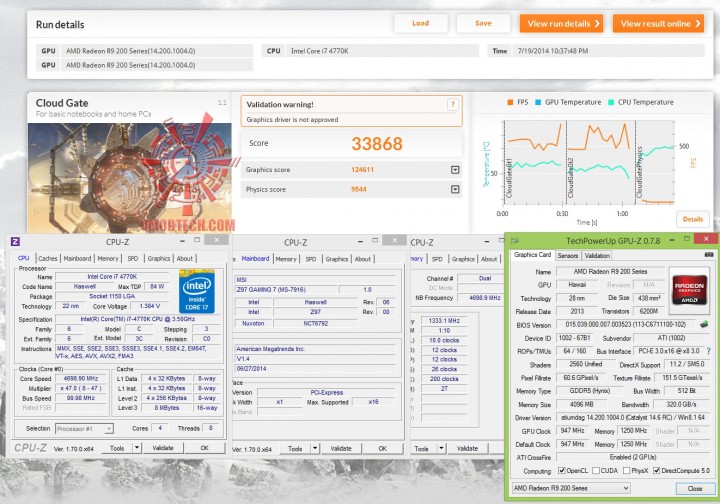Click Validate in Memory CPU-Z window
Image resolution: width=720 pixels, height=504 pixels.
pyautogui.click(x=467, y=448)
